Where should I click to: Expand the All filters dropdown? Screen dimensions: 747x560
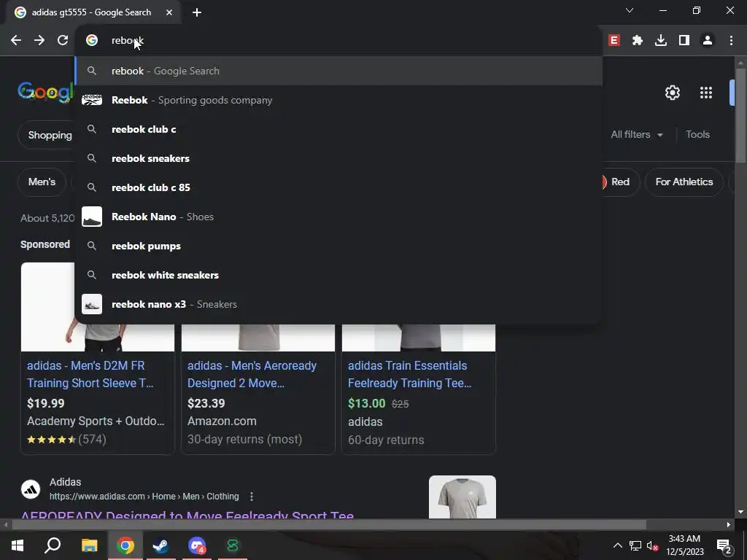pos(636,135)
